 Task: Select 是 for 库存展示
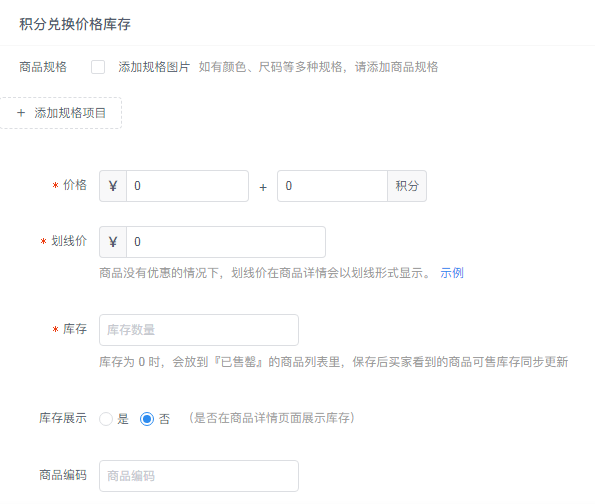pyautogui.click(x=106, y=419)
